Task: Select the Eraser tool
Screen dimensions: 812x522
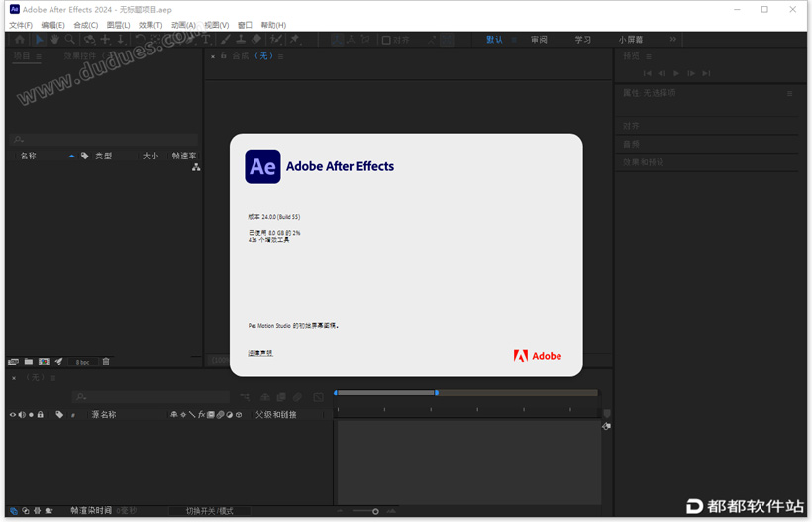Action: tap(256, 40)
